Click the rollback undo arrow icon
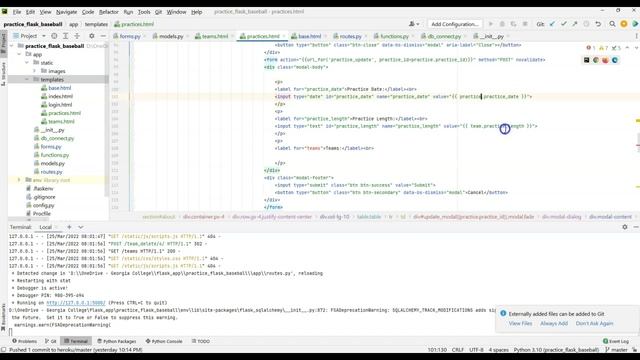 pos(598,24)
